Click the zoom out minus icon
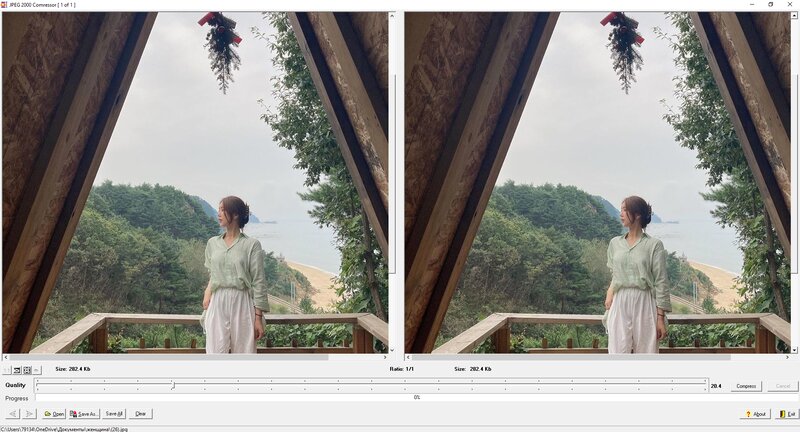 pos(37,370)
